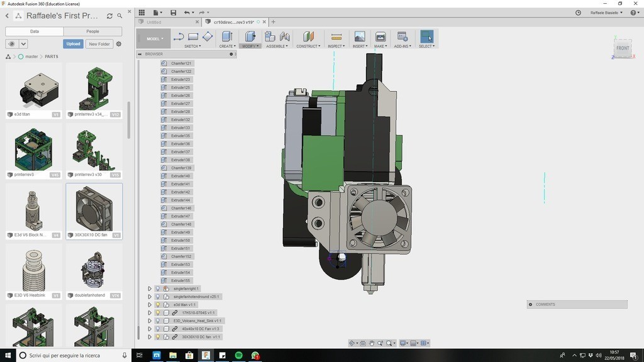644x362 pixels.
Task: Open the data panel grid icon
Action: [x=142, y=13]
